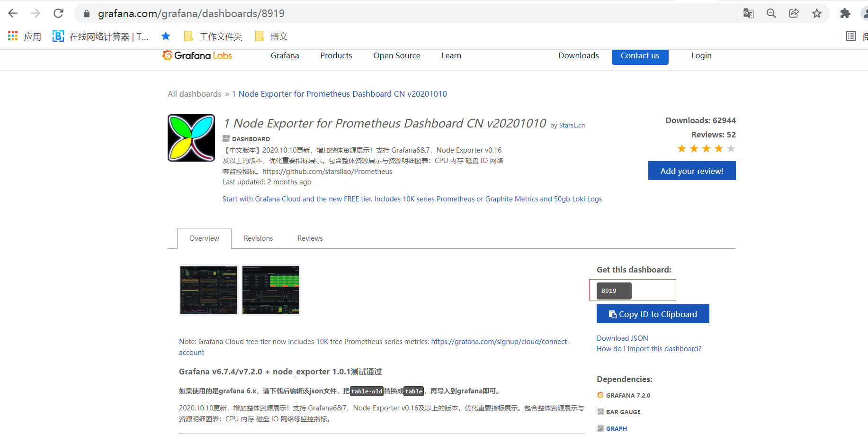The image size is (868, 436).
Task: Click the table-old code label
Action: [367, 391]
